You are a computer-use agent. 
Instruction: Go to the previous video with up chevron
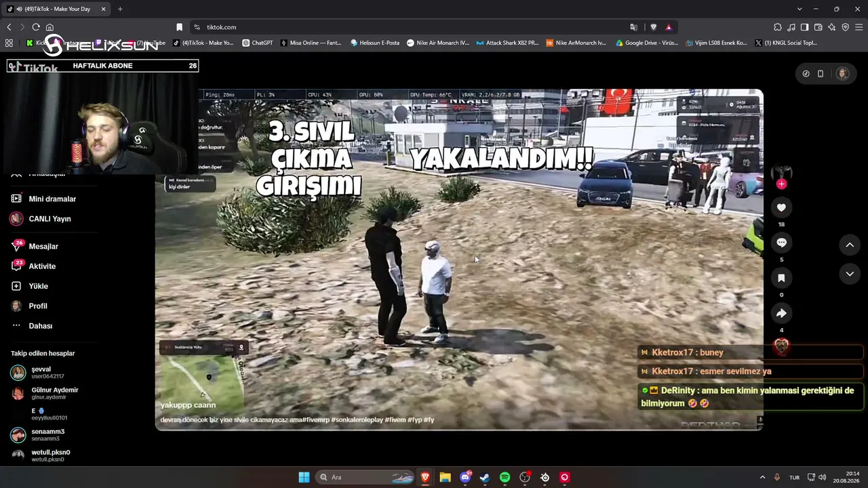[x=850, y=245]
